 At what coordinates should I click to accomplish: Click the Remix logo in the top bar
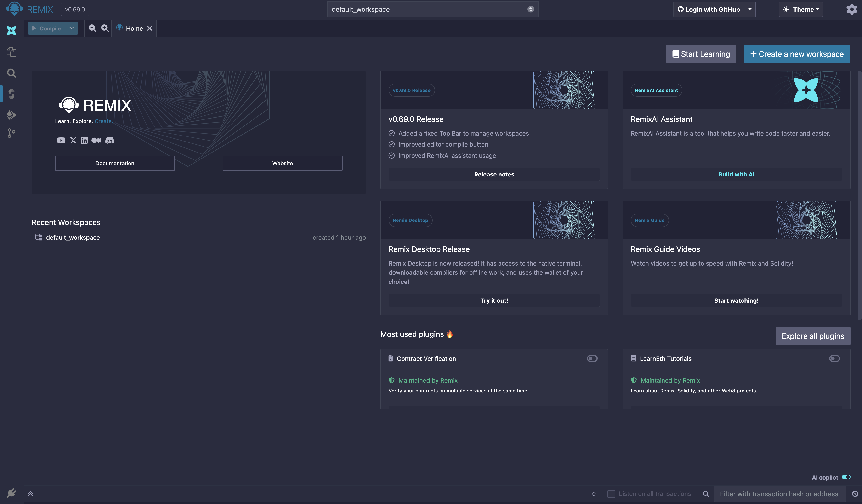(14, 9)
